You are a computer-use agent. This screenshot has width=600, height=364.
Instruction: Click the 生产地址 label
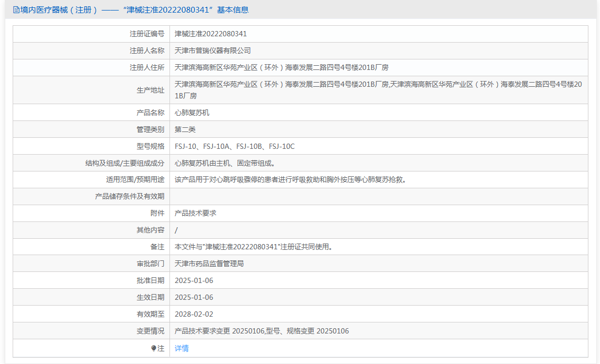[x=151, y=90]
